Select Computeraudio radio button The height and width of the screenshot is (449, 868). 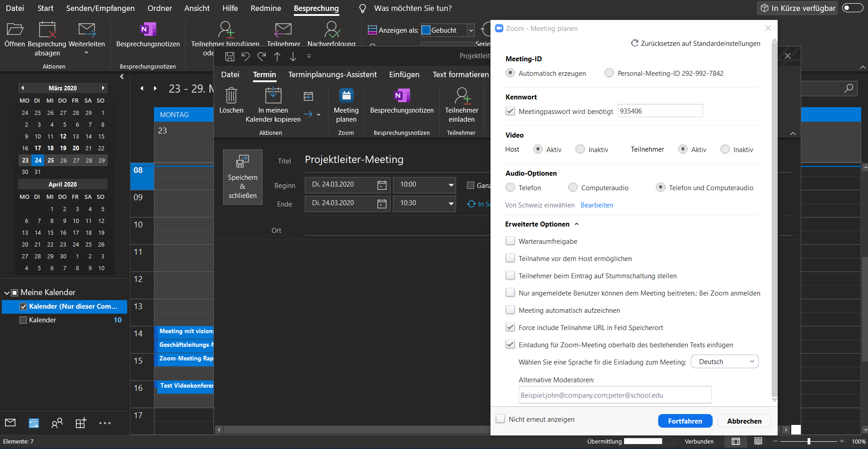pyautogui.click(x=573, y=187)
